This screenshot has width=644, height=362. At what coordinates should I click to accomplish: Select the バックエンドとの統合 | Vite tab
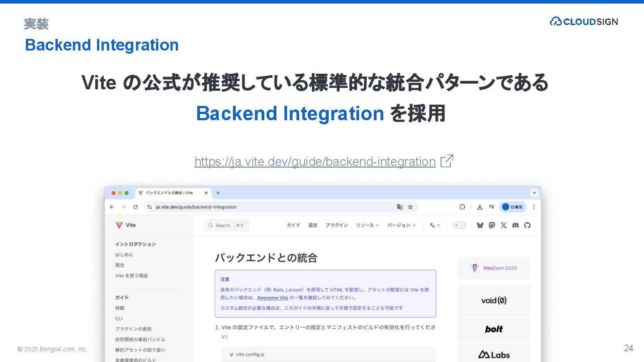174,193
